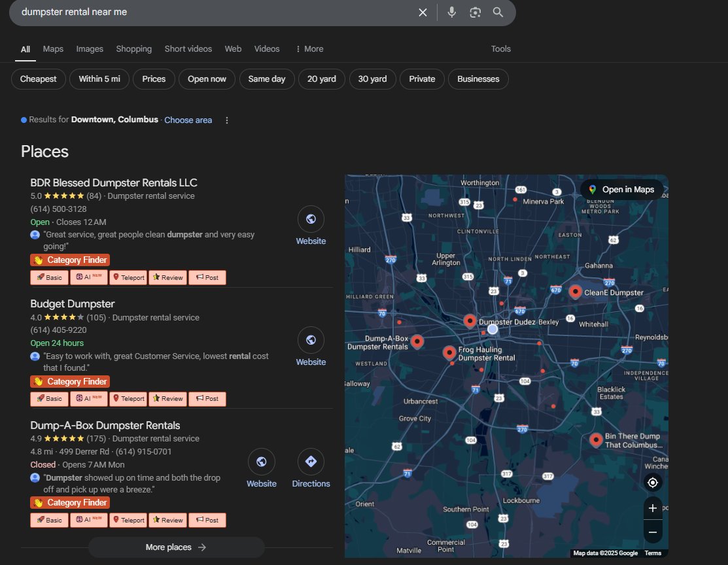Image resolution: width=728 pixels, height=565 pixels.
Task: Click Open in Maps button
Action: [x=621, y=190]
